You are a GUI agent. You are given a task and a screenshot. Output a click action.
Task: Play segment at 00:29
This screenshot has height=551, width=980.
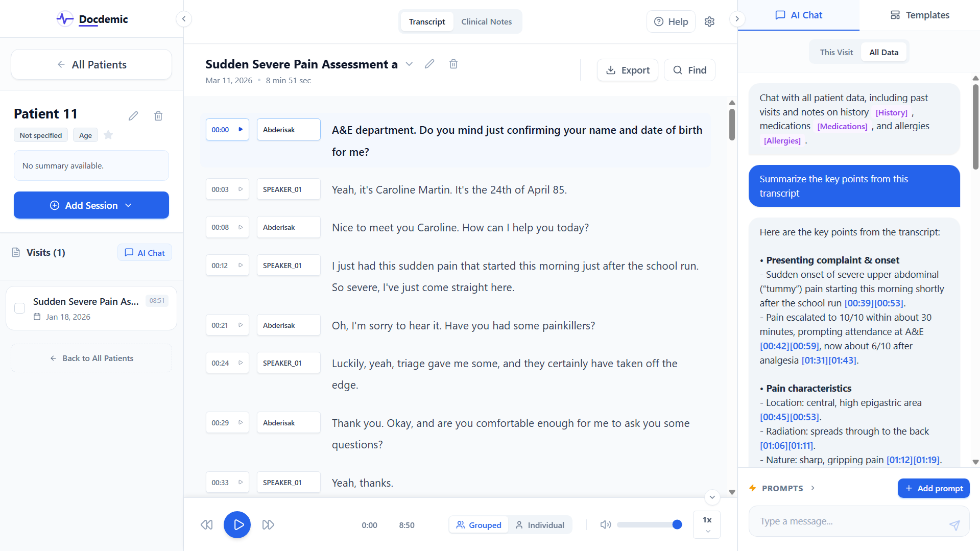227,423
